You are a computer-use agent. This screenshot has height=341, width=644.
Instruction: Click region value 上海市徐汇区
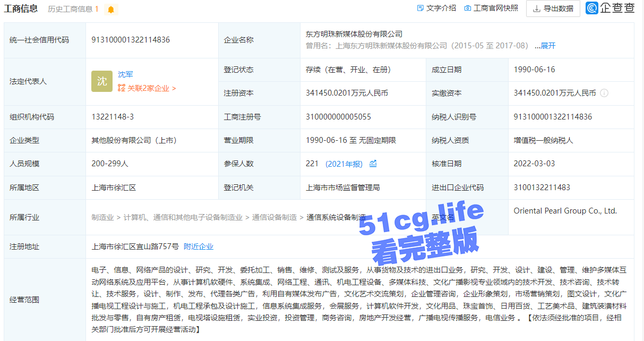tap(114, 187)
